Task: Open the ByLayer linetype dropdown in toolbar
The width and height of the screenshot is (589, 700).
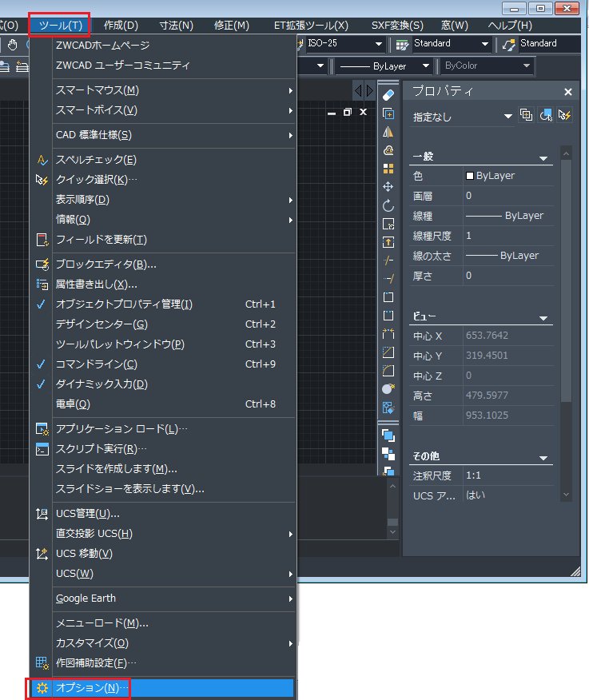Action: pos(425,66)
